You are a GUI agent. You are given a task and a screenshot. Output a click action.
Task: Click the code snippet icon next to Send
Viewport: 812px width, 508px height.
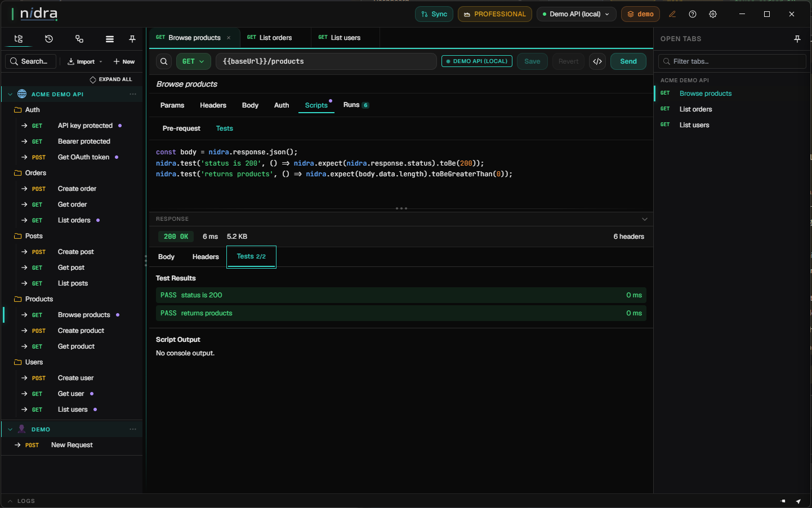tap(597, 61)
